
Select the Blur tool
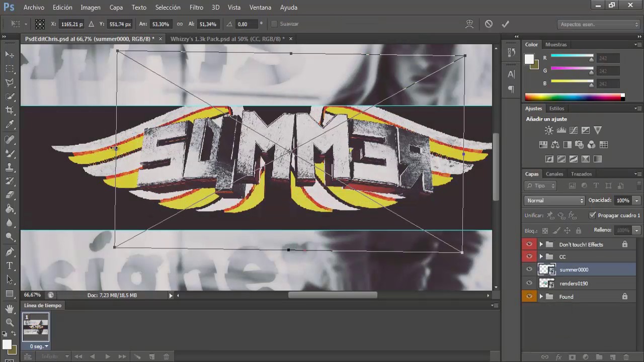(10, 223)
